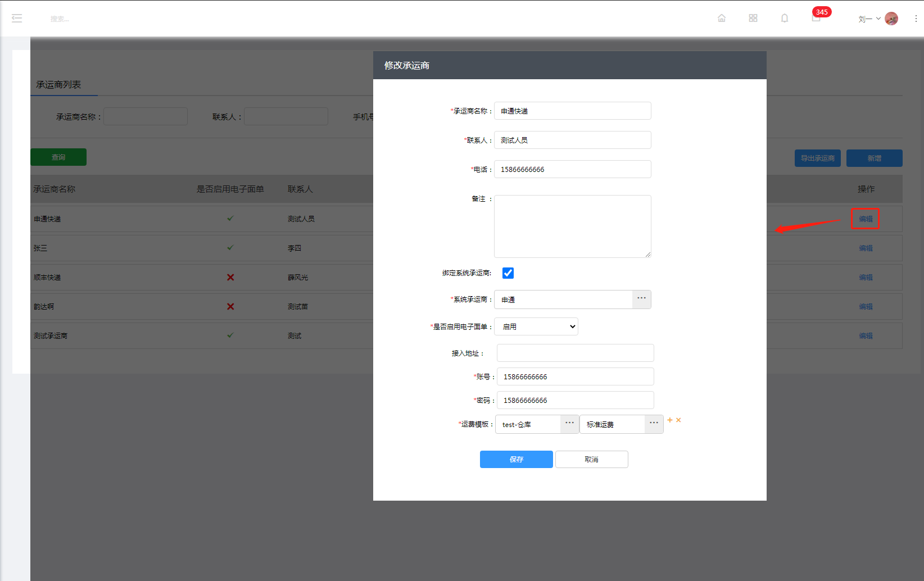The image size is (924, 581).
Task: Click 编辑 link for 申通快递 row
Action: click(866, 219)
